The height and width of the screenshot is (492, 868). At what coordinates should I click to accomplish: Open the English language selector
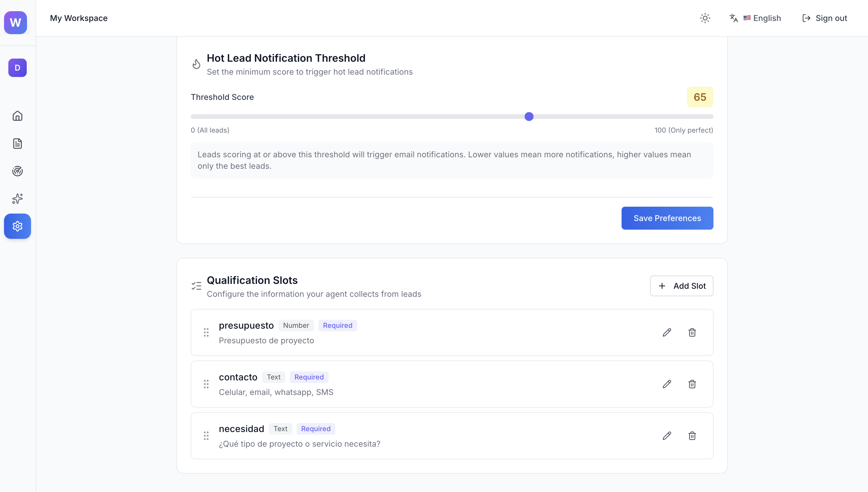click(x=755, y=18)
